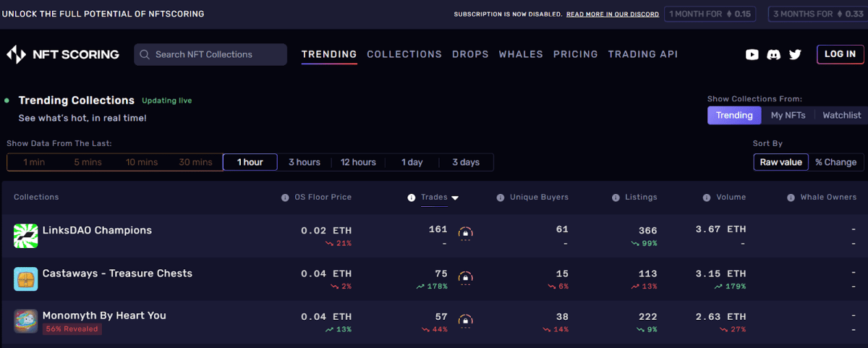Open Monomyth By Heart You collection thumbnail
Image resolution: width=868 pixels, height=348 pixels.
tap(26, 321)
